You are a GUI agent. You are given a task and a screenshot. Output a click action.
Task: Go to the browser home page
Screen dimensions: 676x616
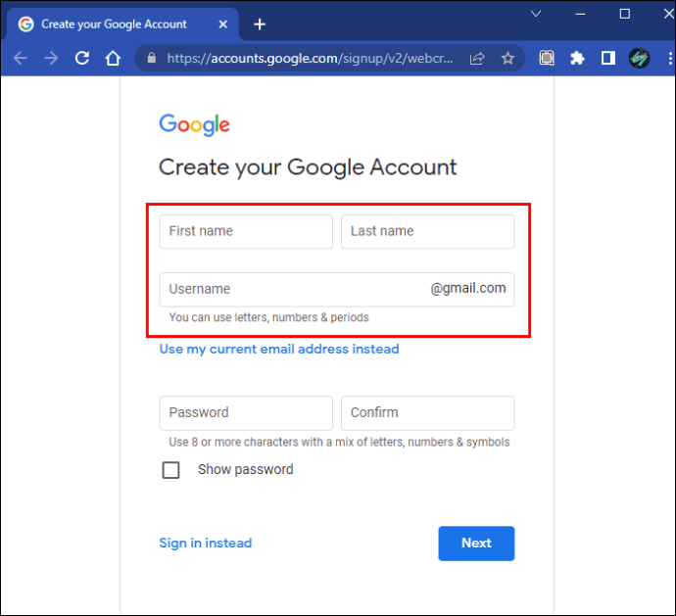114,59
